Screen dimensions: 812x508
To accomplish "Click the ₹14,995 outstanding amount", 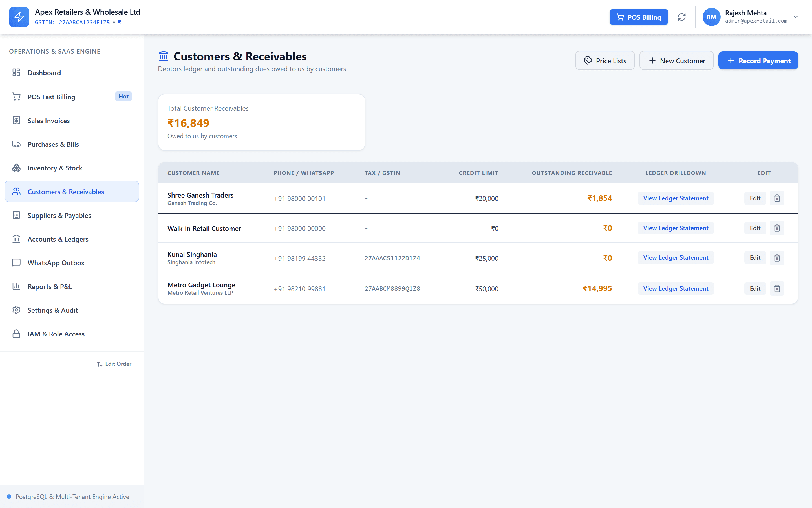I will (x=597, y=289).
